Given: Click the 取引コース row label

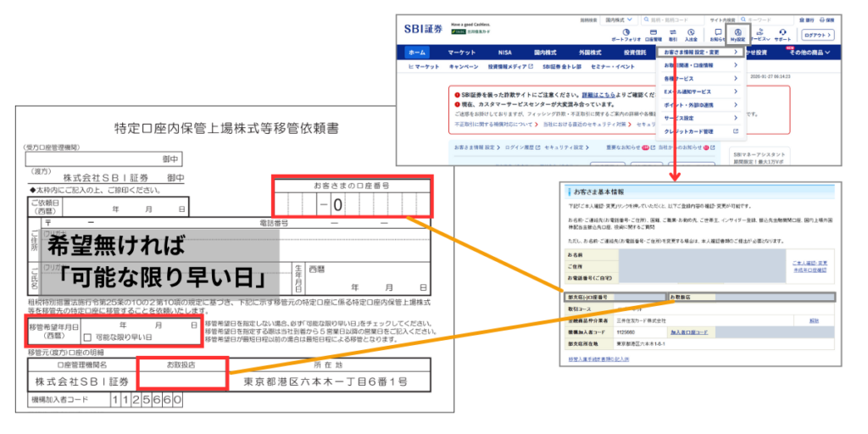Looking at the screenshot, I should tap(580, 309).
